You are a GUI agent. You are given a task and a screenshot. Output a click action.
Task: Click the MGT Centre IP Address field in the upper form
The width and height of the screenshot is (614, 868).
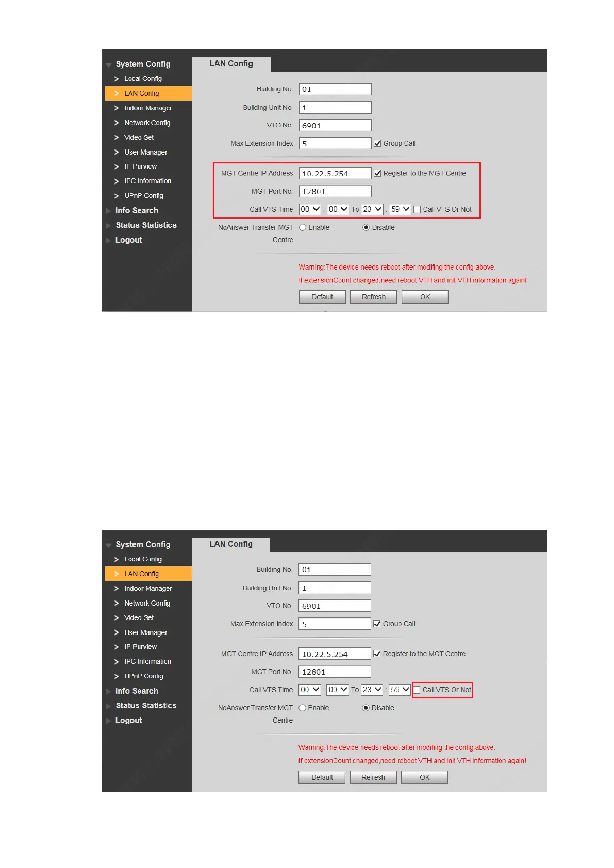click(335, 173)
